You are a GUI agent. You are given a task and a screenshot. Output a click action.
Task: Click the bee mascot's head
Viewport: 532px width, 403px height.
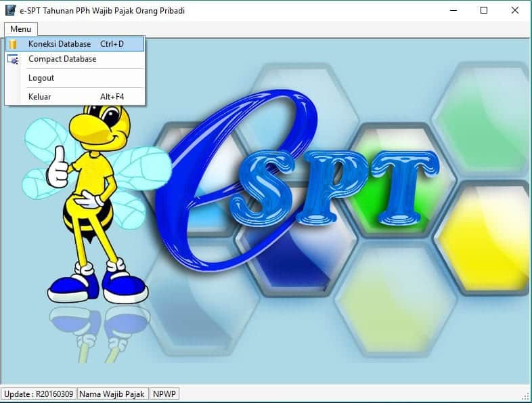pyautogui.click(x=100, y=125)
